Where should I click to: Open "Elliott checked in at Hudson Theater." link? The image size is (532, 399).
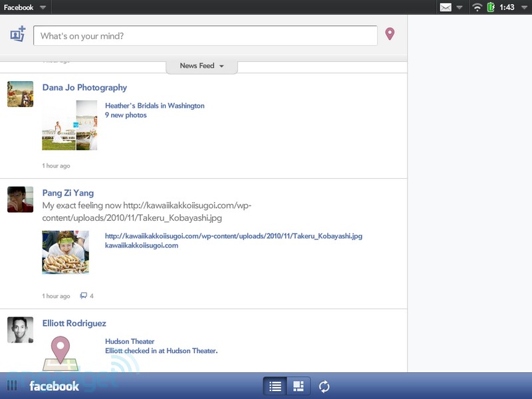[x=161, y=351]
